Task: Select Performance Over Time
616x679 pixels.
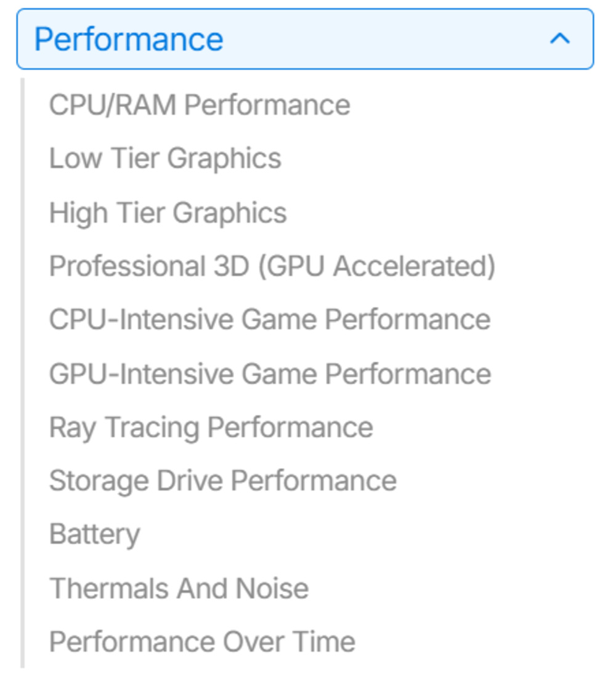Action: click(x=203, y=641)
